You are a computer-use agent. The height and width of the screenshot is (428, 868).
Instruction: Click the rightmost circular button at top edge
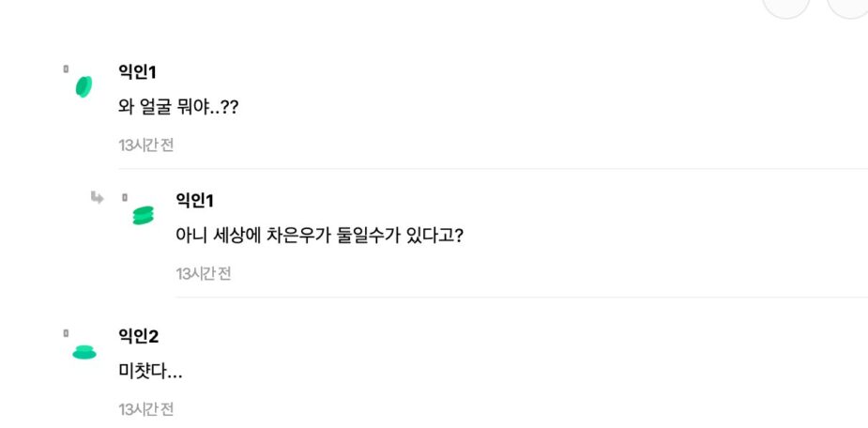pyautogui.click(x=849, y=6)
